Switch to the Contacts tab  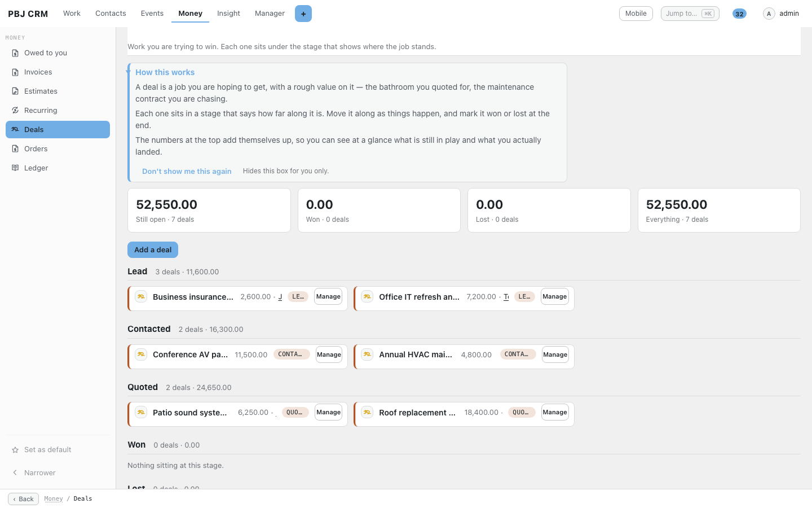pyautogui.click(x=111, y=14)
